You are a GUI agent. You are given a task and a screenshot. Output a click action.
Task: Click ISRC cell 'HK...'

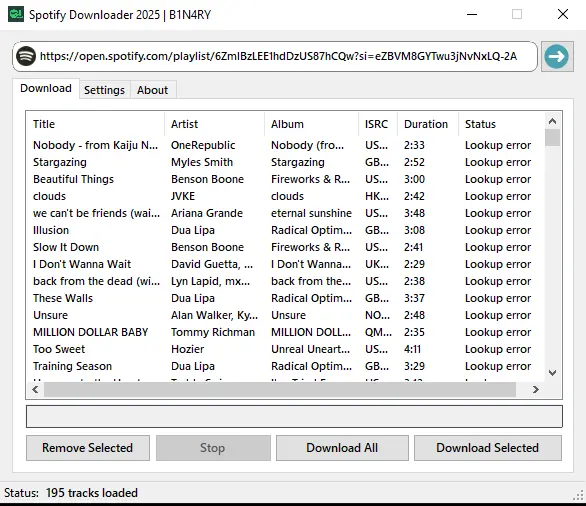pos(377,196)
